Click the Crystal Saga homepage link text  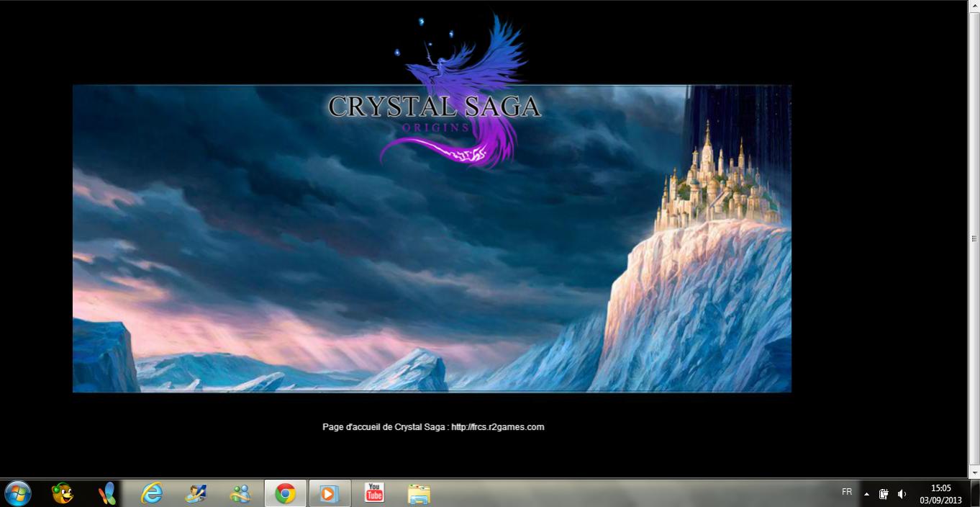point(433,427)
